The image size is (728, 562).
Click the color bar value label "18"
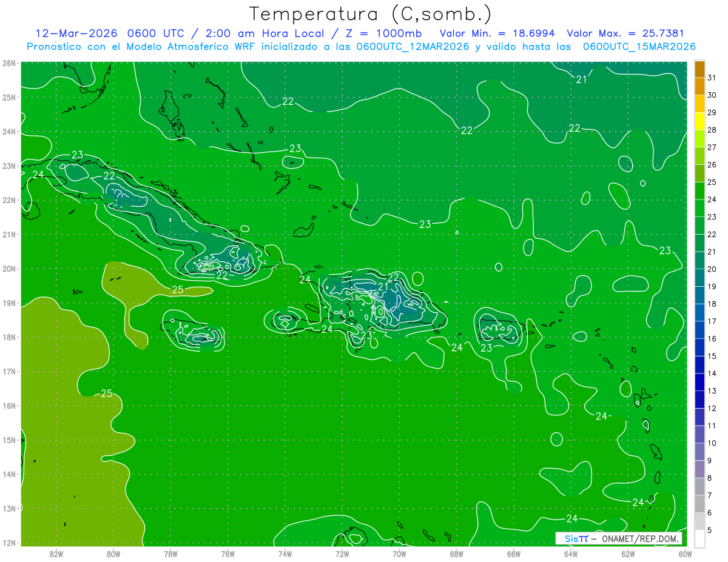(x=712, y=304)
